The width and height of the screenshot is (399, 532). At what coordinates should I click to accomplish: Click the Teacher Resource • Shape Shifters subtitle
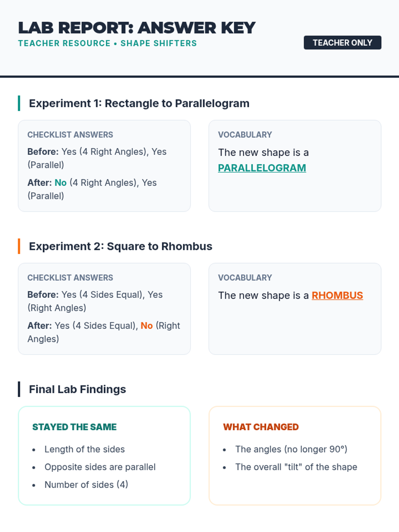[107, 43]
